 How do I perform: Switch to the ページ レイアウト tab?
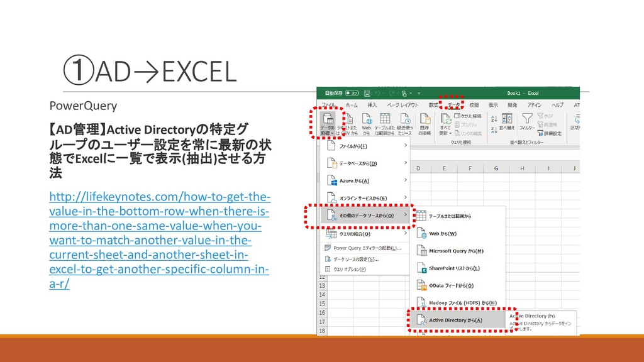point(403,105)
